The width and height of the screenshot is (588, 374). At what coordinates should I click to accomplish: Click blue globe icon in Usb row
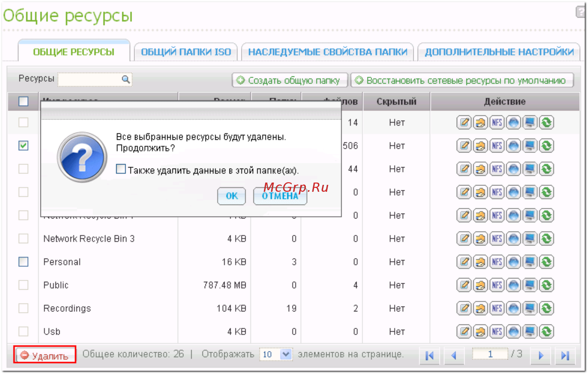pos(514,331)
